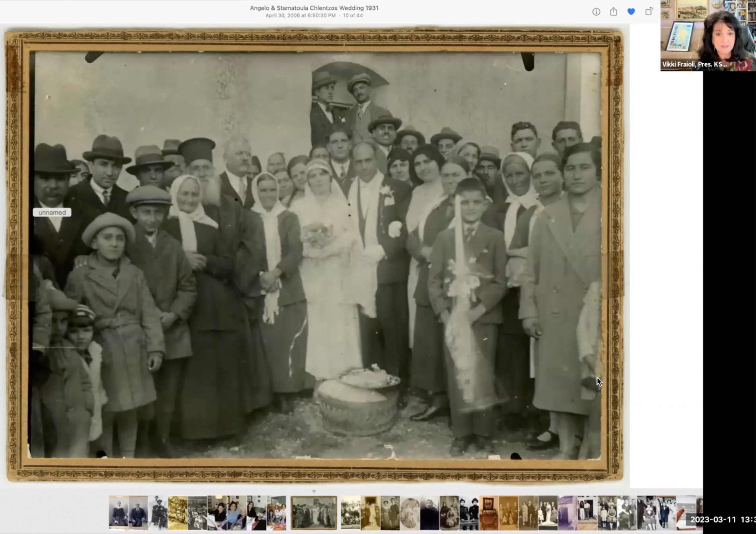Open thumbnail of seated woman in white headscarf
This screenshot has width=756, height=534.
118,513
